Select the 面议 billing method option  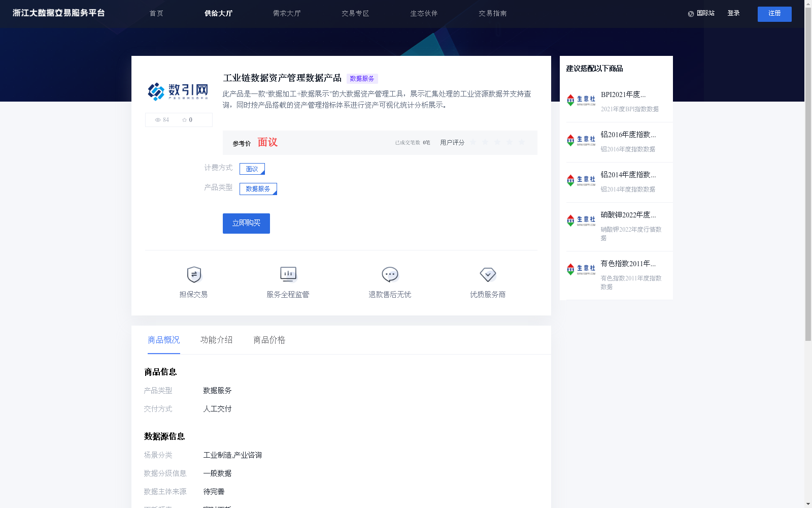pyautogui.click(x=252, y=169)
